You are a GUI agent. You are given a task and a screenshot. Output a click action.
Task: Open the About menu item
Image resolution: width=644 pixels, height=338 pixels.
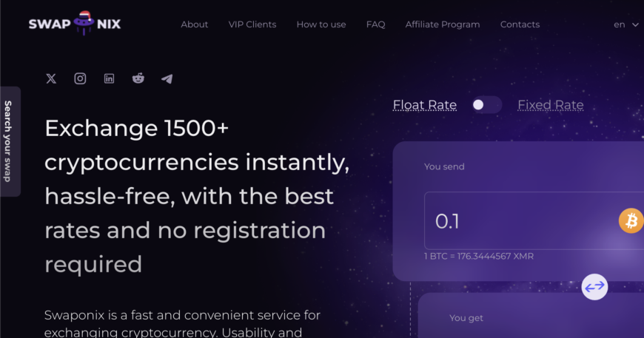point(195,24)
